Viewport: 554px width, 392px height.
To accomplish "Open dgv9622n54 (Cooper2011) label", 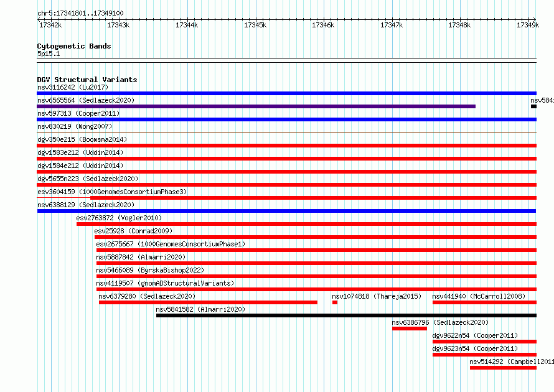I will pos(475,335).
